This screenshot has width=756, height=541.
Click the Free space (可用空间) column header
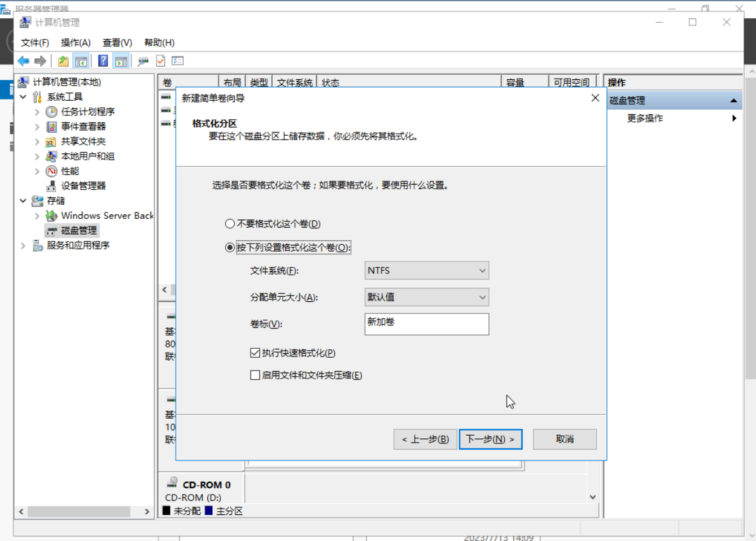pyautogui.click(x=572, y=82)
